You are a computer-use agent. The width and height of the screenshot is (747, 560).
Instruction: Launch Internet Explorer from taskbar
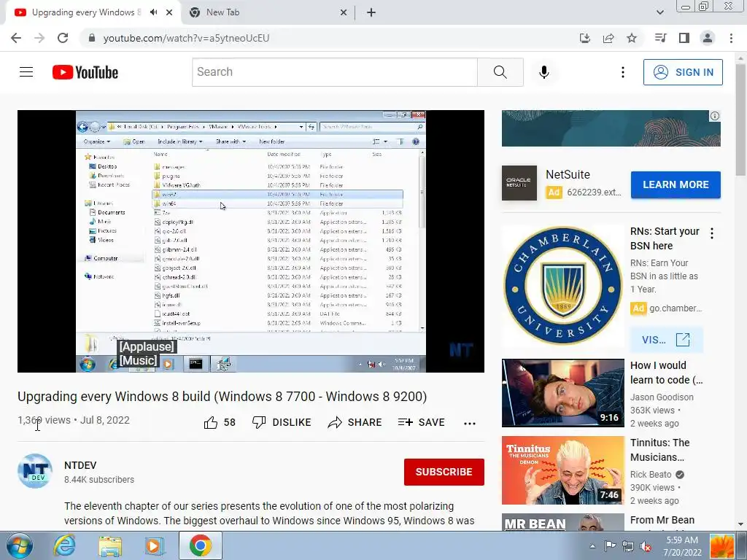point(64,545)
